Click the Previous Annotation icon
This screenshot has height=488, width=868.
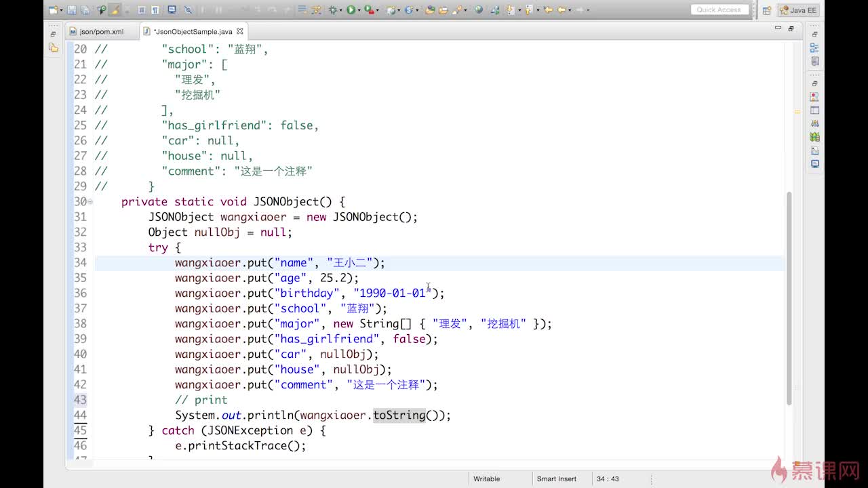529,9
